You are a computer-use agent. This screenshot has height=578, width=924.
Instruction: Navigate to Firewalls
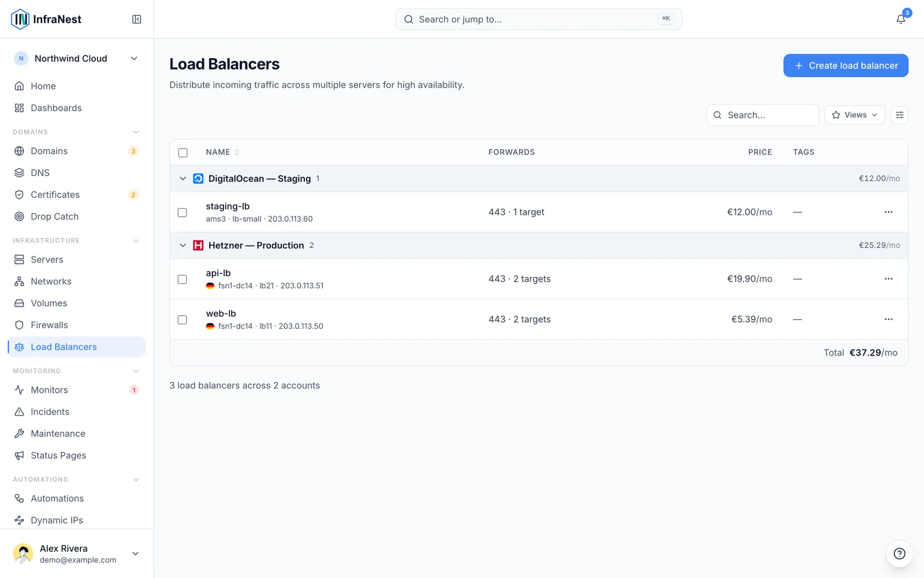coord(77,325)
